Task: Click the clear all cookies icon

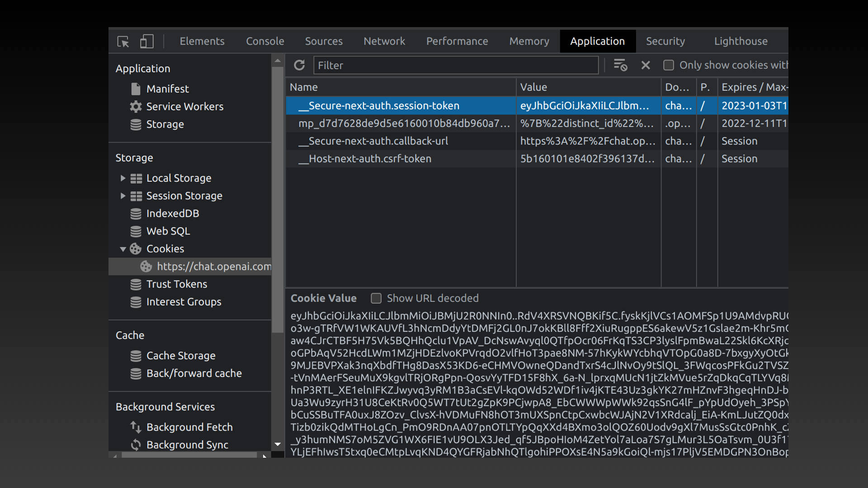Action: click(620, 66)
